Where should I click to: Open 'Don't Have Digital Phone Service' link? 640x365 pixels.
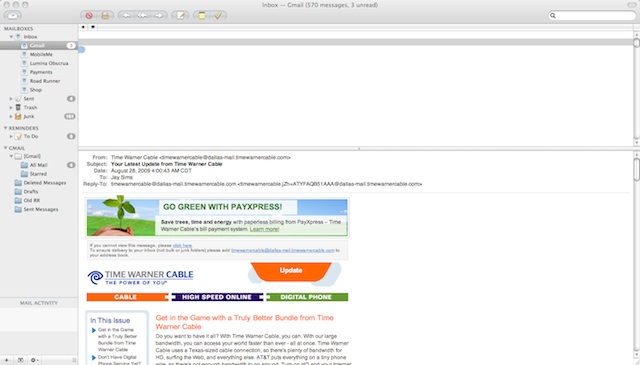pos(119,360)
